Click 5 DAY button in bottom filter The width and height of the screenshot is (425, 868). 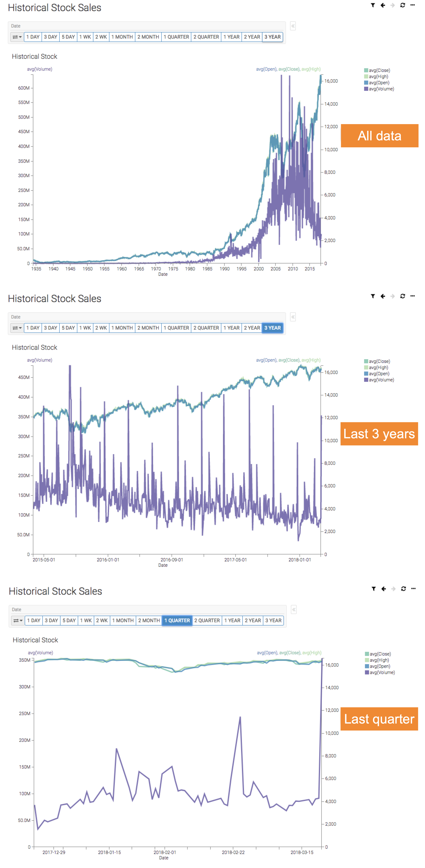pyautogui.click(x=69, y=620)
